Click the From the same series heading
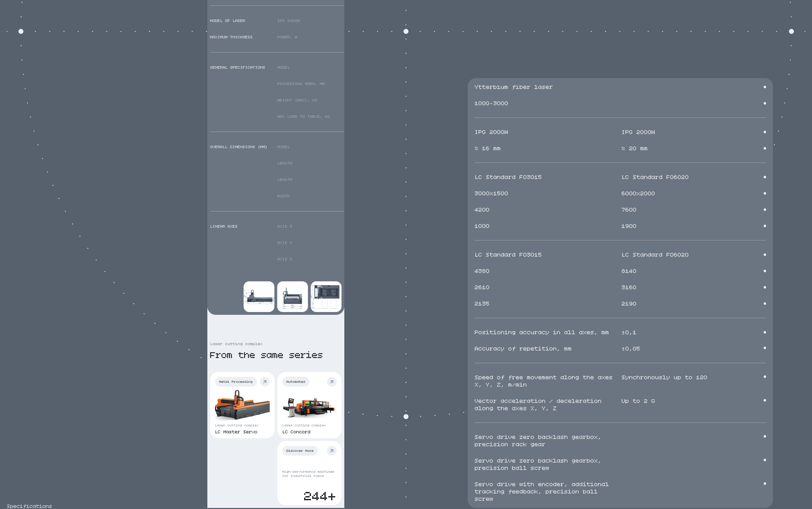Screen dimensions: 812x509 pyautogui.click(x=266, y=355)
